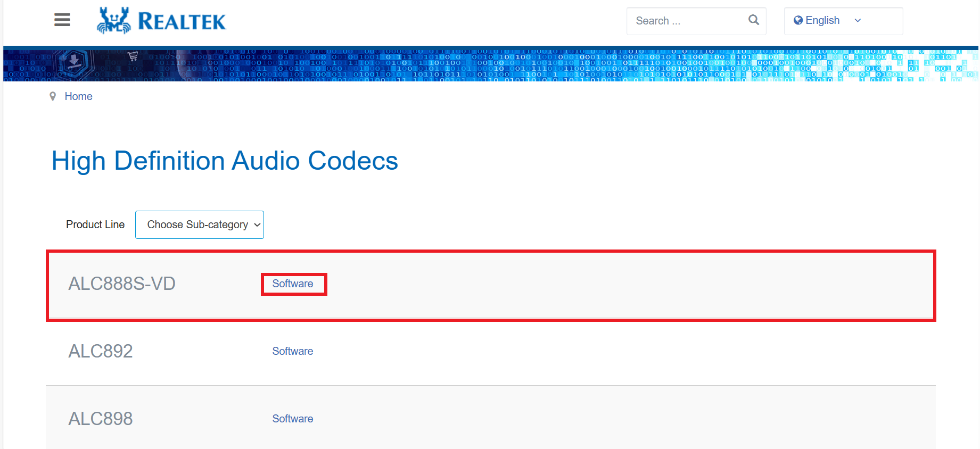Click the REALTEK wordmark text
The width and height of the screenshot is (980, 449).
[182, 21]
